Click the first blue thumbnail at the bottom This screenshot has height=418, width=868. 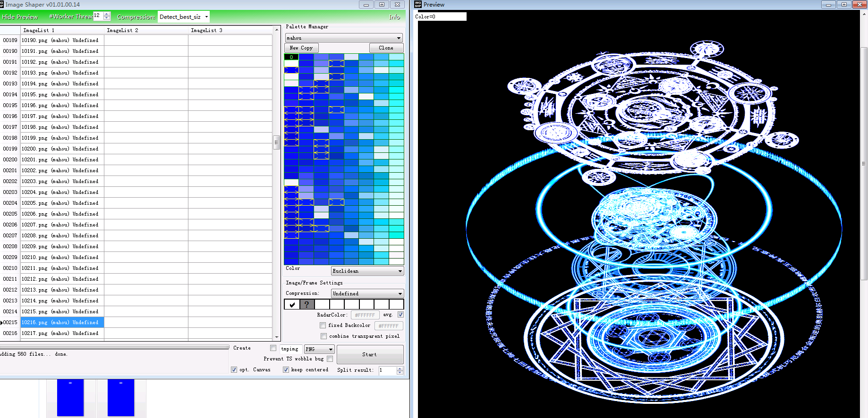(x=70, y=398)
